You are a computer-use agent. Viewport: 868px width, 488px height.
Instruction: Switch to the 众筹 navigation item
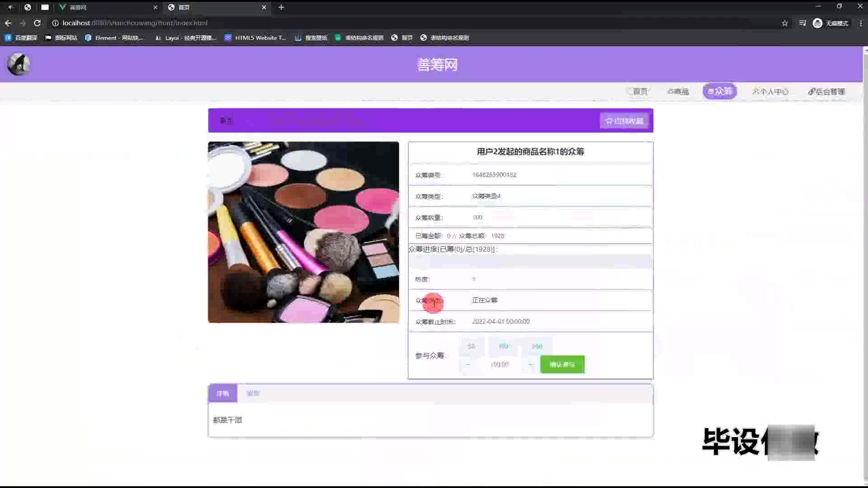coord(720,91)
